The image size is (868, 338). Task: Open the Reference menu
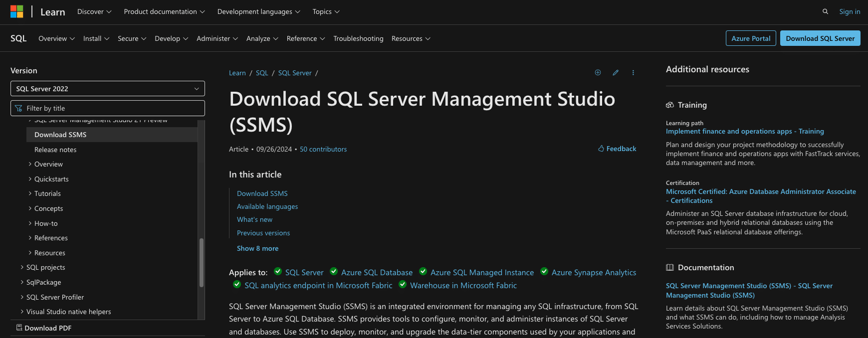click(x=305, y=38)
